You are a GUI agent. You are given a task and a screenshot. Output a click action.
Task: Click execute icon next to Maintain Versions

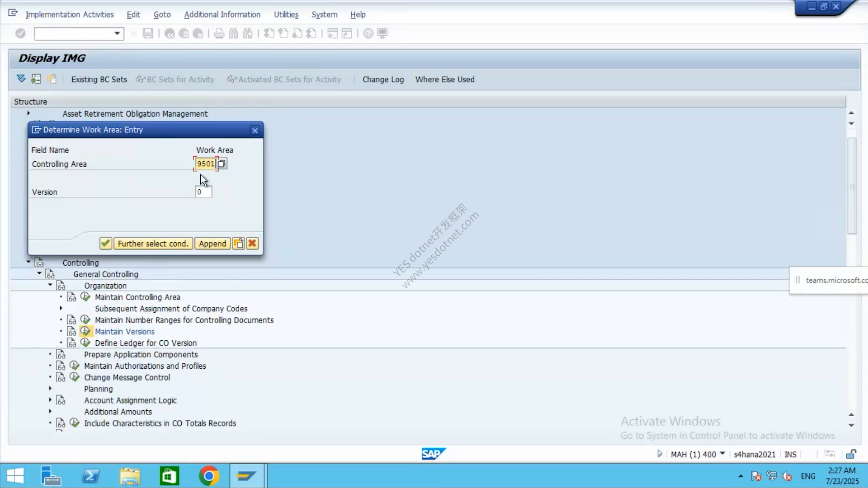[85, 331]
